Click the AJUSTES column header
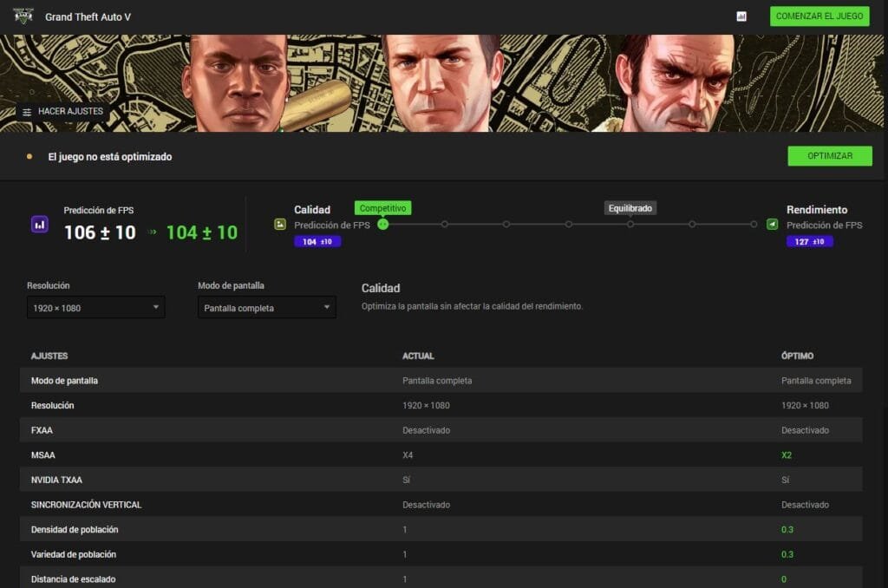 click(x=49, y=356)
